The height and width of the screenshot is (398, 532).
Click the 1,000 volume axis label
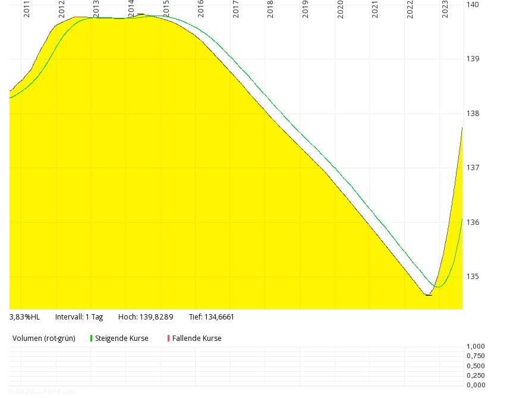[476, 346]
